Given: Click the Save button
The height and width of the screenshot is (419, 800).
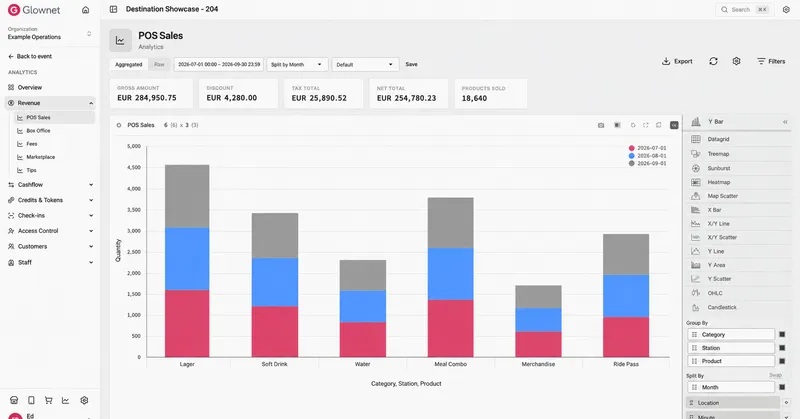Looking at the screenshot, I should [x=411, y=65].
